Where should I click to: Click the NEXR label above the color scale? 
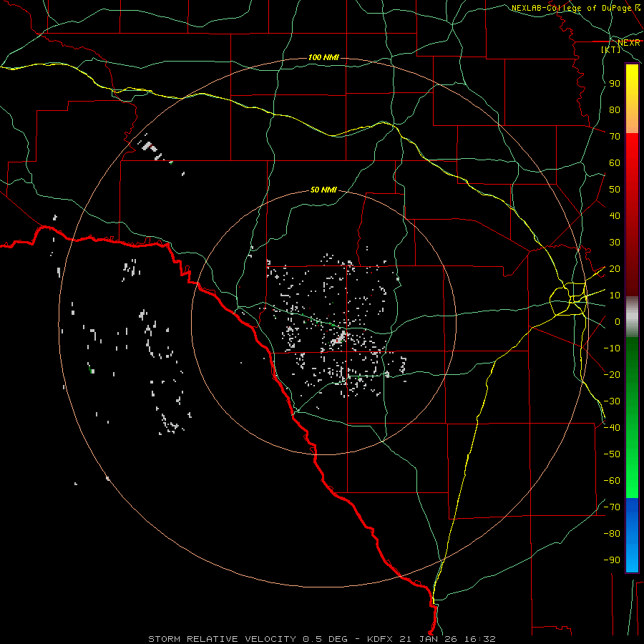(x=629, y=43)
